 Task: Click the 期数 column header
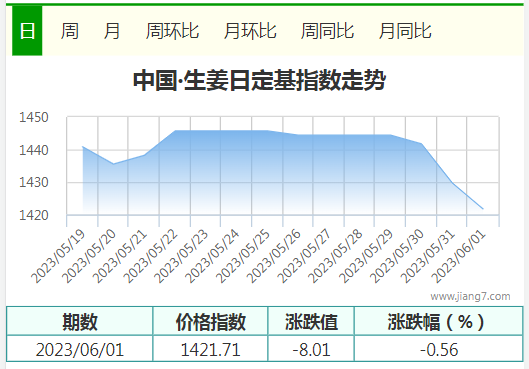point(80,321)
